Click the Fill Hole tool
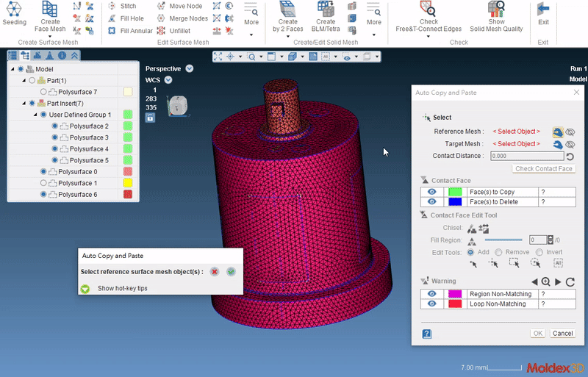 pyautogui.click(x=131, y=18)
